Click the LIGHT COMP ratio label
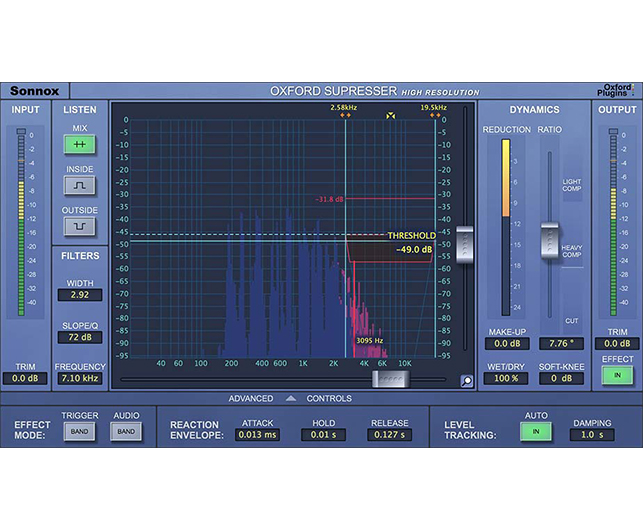Screen dimensions: 643x531 pyautogui.click(x=572, y=185)
